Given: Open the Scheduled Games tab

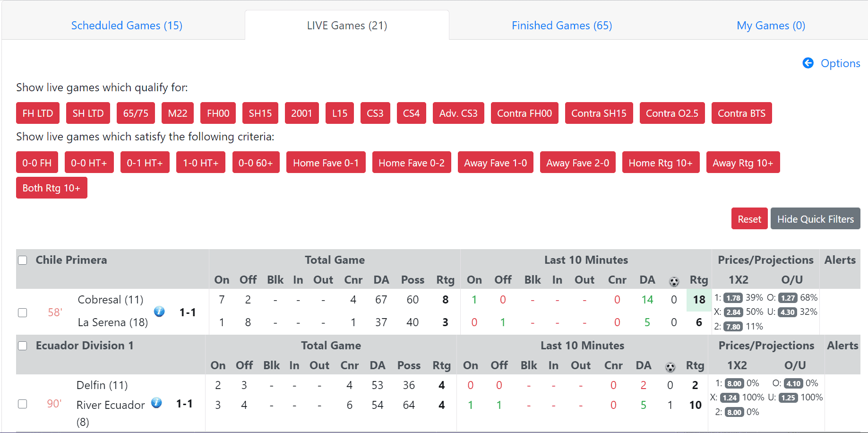Looking at the screenshot, I should click(127, 25).
